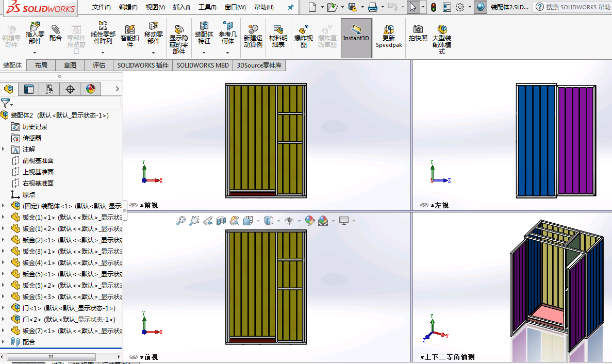Screen dimensions: 612x364
Task: Toggle the Instant3D button
Action: pyautogui.click(x=356, y=38)
